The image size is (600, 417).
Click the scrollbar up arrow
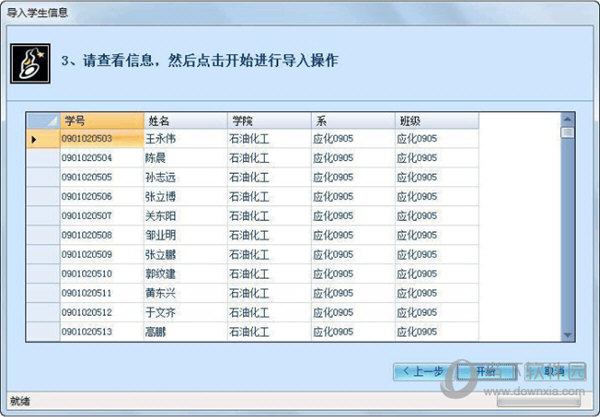click(567, 119)
